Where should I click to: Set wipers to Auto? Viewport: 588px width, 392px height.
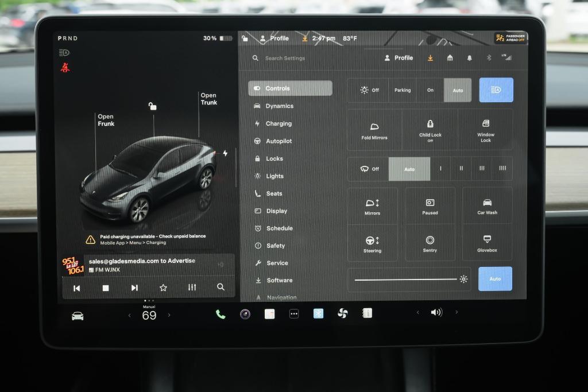(x=409, y=168)
